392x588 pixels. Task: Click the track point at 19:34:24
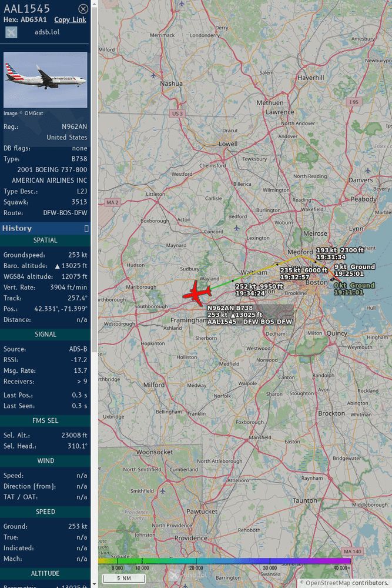[233, 280]
